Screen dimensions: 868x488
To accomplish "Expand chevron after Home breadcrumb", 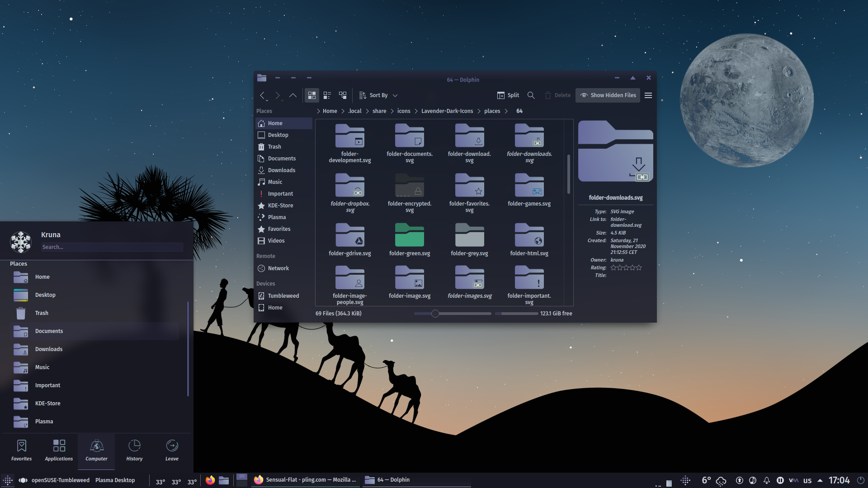I will (x=343, y=111).
